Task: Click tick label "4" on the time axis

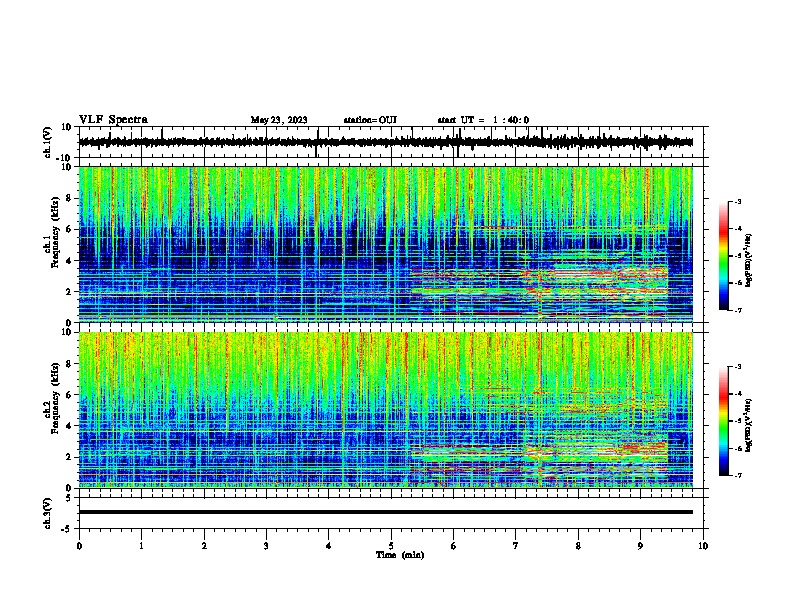Action: tap(329, 546)
